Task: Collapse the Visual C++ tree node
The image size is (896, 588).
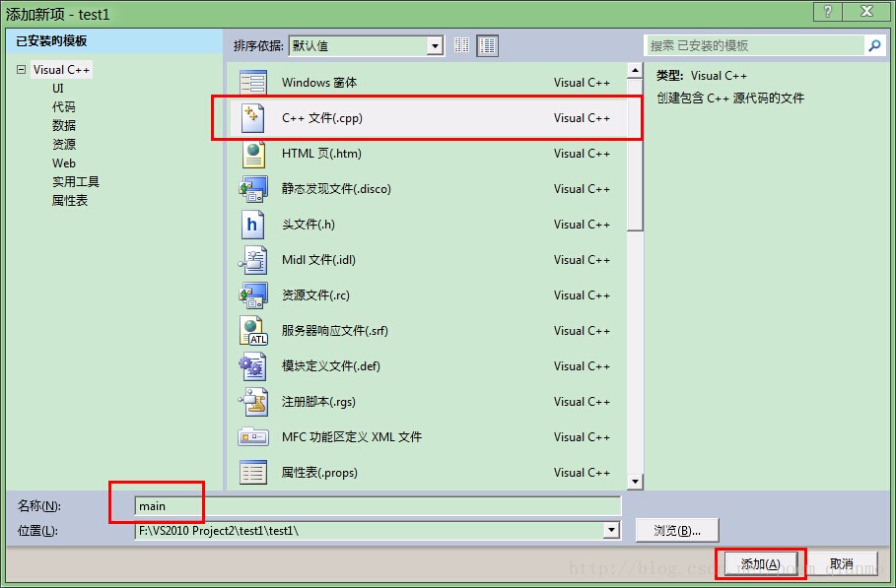Action: click(x=21, y=70)
